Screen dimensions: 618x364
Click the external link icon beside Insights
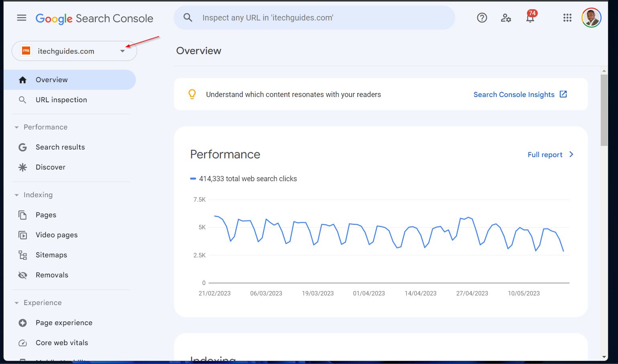coord(563,94)
